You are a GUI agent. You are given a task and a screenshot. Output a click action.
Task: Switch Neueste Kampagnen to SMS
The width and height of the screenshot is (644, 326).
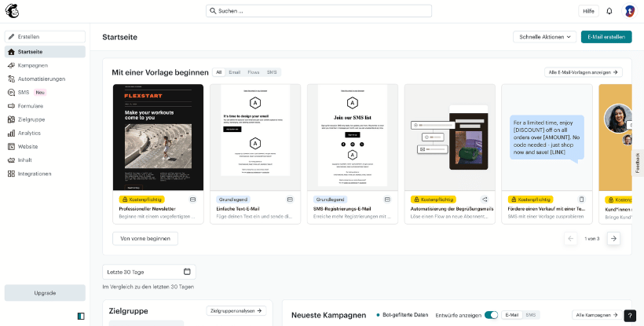click(531, 315)
